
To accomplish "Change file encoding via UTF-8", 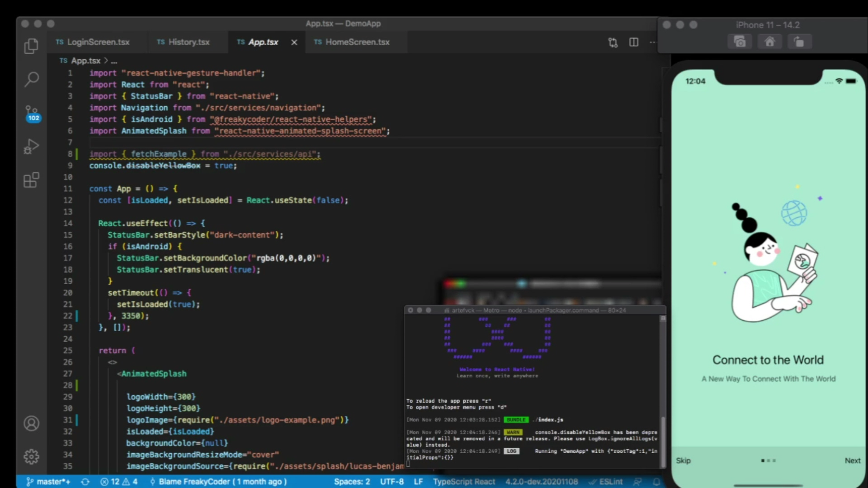I will 392,482.
